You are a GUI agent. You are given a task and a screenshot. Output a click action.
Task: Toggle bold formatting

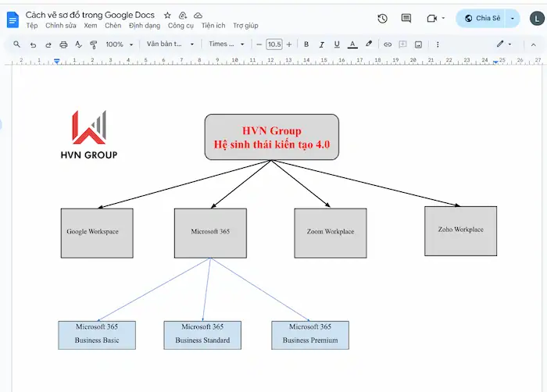pyautogui.click(x=306, y=45)
